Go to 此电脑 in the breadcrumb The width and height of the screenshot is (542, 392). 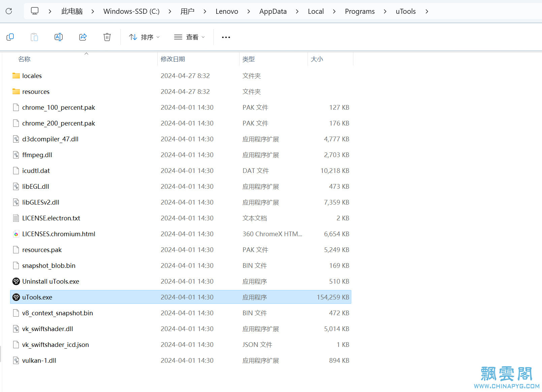72,11
